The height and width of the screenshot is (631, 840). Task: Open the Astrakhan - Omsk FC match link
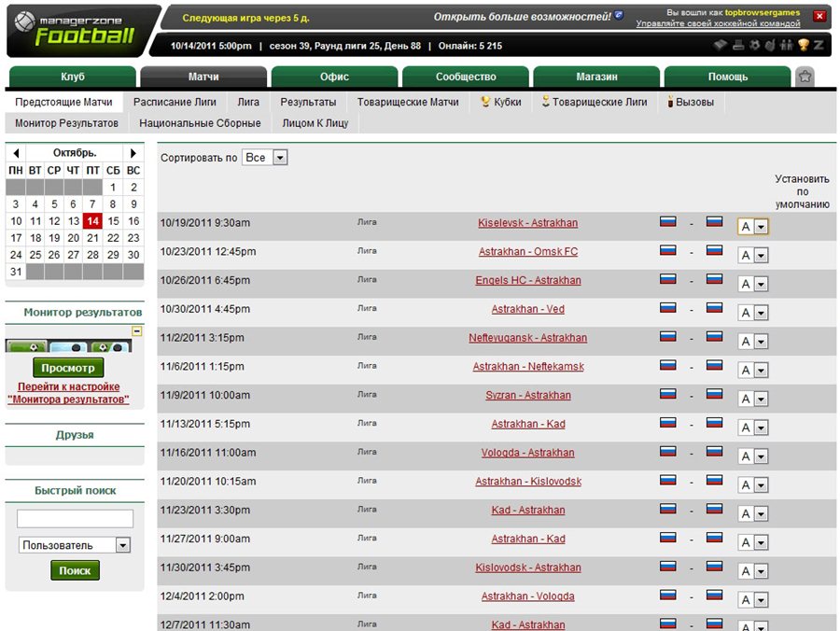coord(527,252)
